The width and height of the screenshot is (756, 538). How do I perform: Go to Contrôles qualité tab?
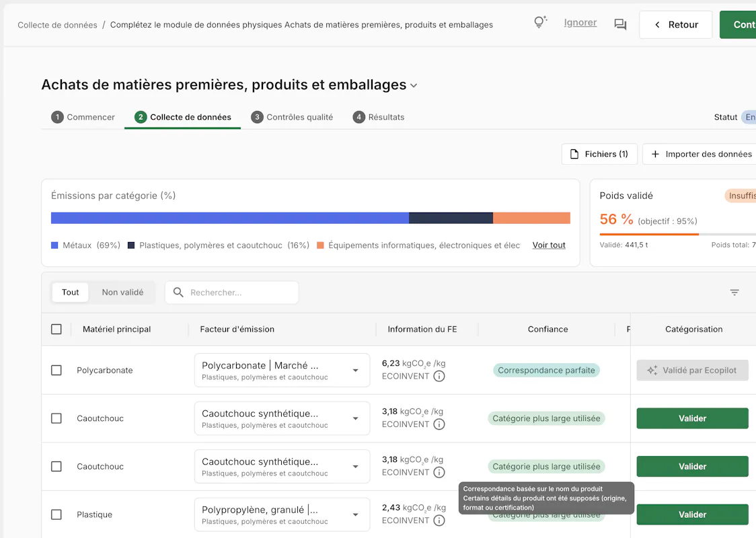[292, 117]
